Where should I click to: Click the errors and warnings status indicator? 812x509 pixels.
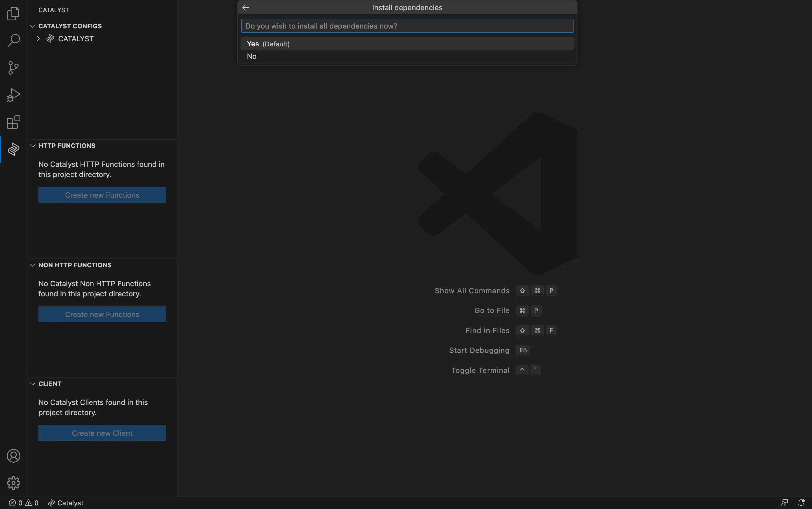coord(23,503)
